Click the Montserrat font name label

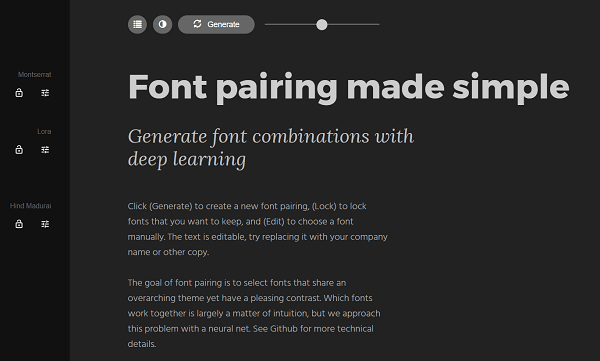pyautogui.click(x=34, y=75)
